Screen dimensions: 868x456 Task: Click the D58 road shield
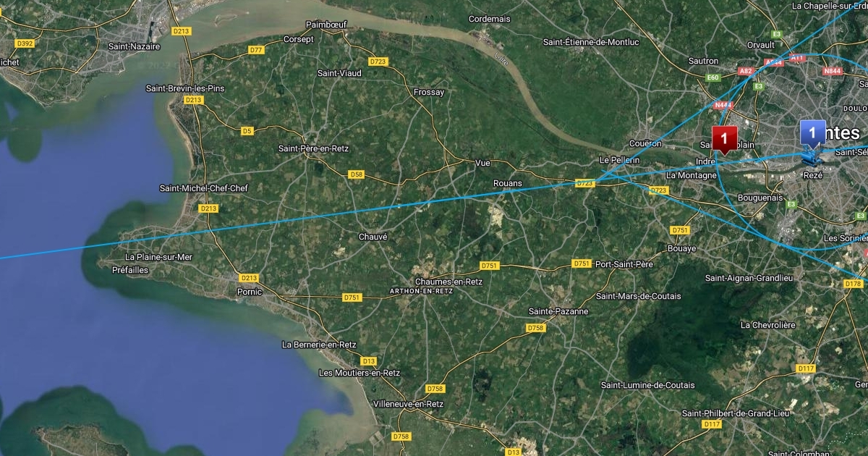356,174
